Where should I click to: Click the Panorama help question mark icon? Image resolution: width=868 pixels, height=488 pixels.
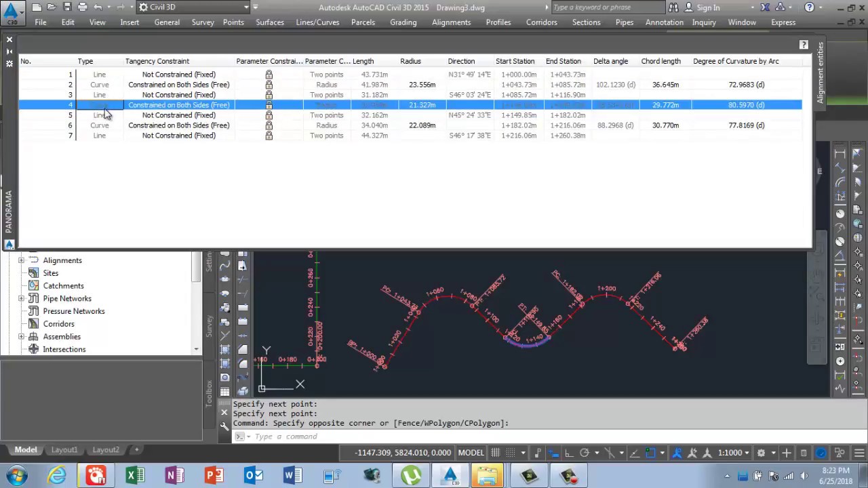[x=804, y=45]
